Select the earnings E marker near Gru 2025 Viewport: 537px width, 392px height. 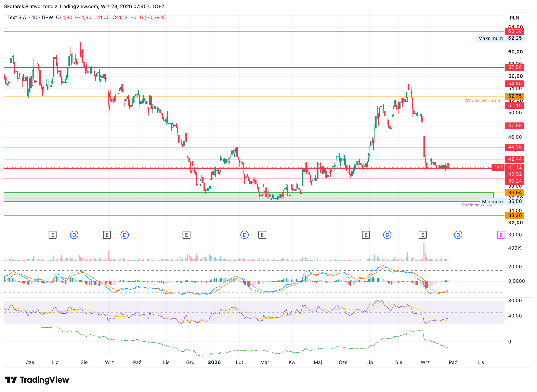click(186, 235)
